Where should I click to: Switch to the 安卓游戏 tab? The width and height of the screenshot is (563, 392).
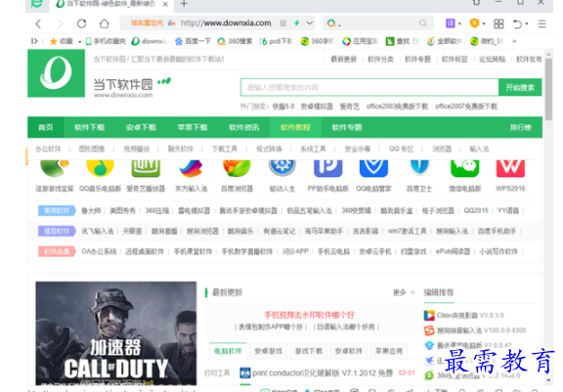click(x=268, y=351)
